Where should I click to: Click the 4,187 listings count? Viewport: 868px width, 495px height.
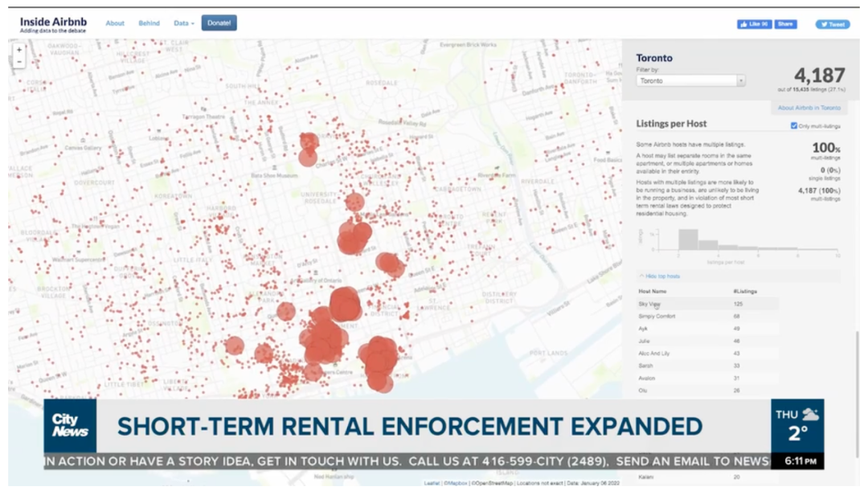coord(819,76)
